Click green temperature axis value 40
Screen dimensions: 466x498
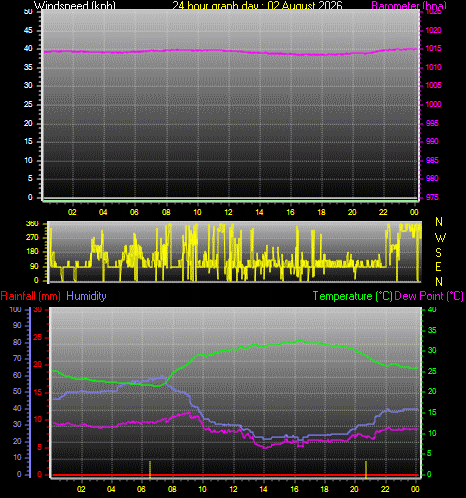tap(432, 310)
